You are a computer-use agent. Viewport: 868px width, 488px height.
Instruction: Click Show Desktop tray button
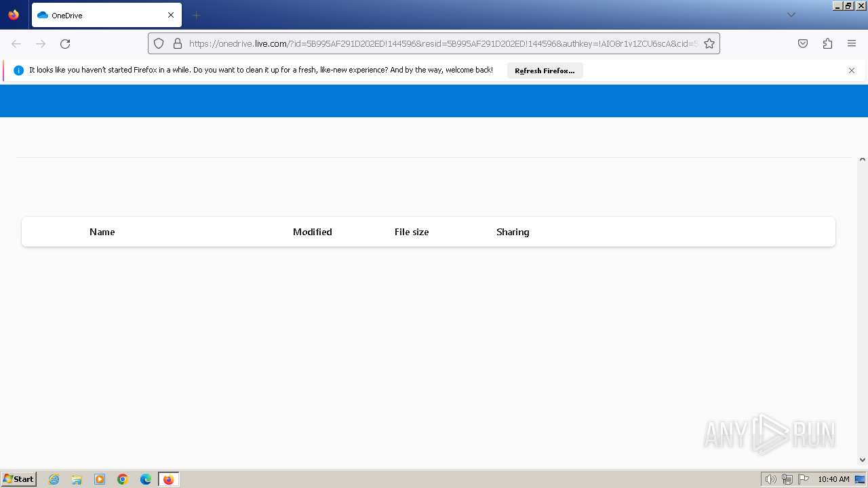point(861,479)
